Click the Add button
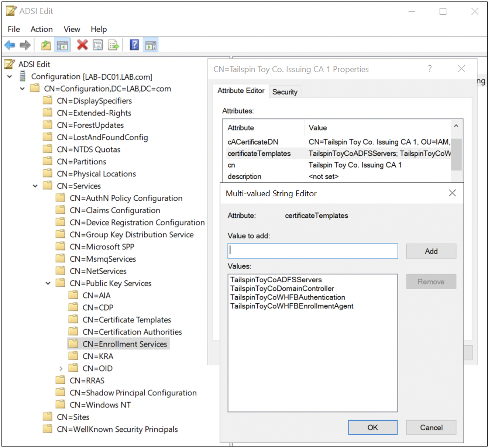488x448 pixels. click(431, 251)
